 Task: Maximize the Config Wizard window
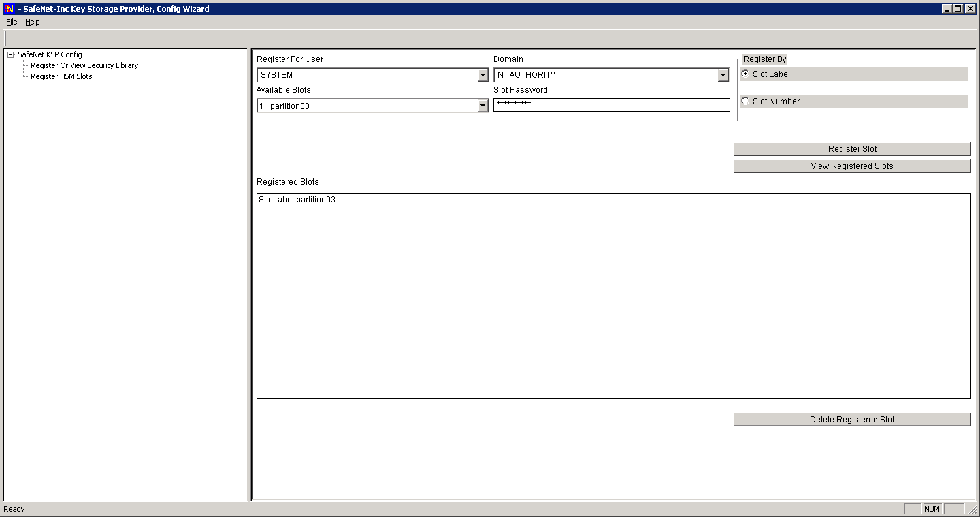click(958, 9)
